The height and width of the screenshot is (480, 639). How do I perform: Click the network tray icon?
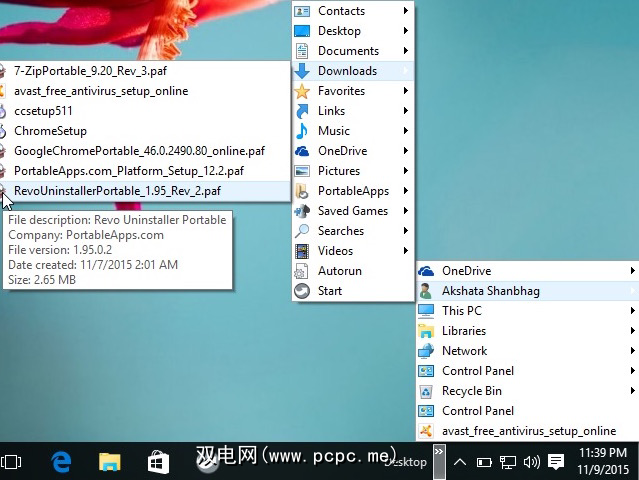click(508, 462)
